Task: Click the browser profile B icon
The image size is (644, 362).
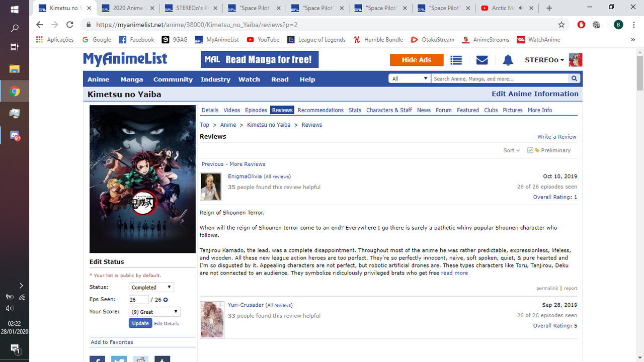Action: tap(618, 25)
